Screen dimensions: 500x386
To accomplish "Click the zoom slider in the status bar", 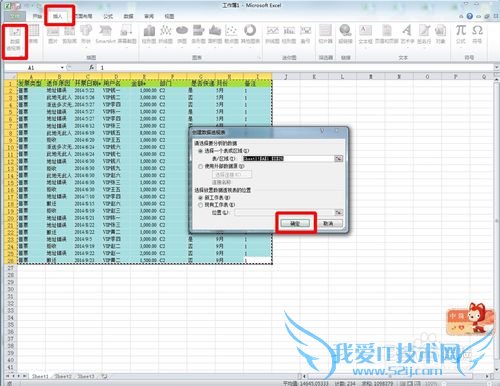I will [x=465, y=383].
